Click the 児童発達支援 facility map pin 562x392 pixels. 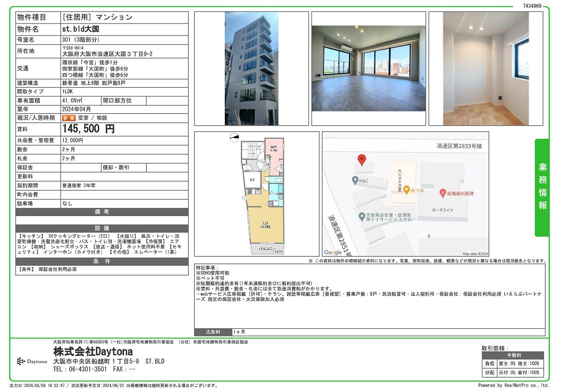point(362,216)
